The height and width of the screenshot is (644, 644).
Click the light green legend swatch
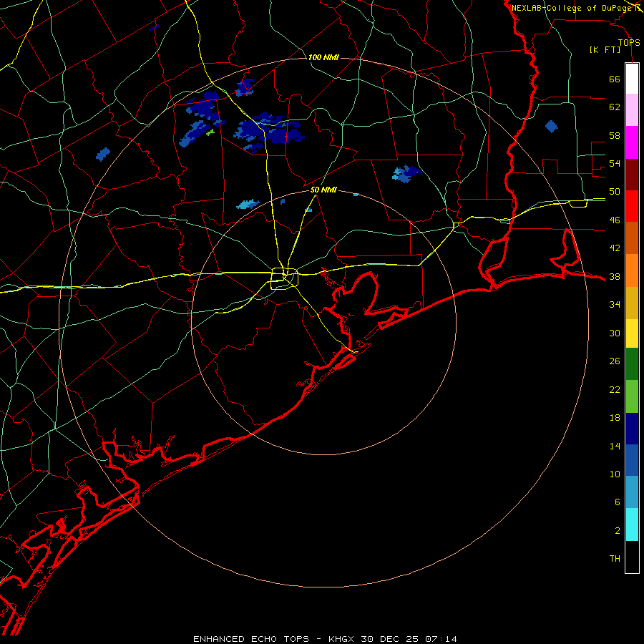(632, 396)
